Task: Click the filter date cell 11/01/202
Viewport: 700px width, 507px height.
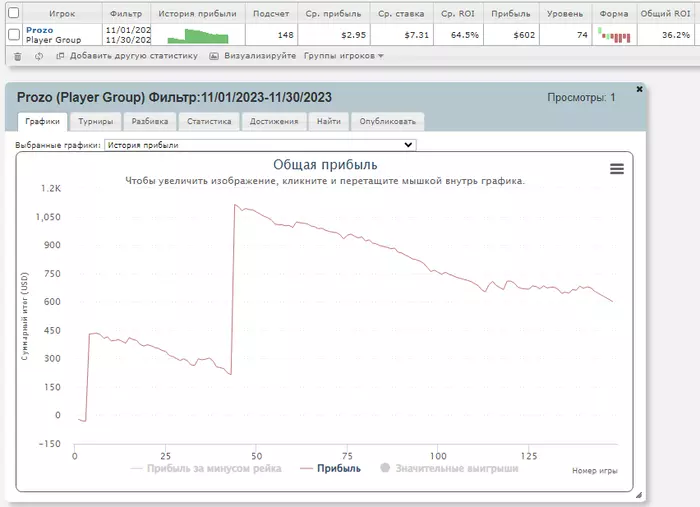Action: tap(128, 30)
